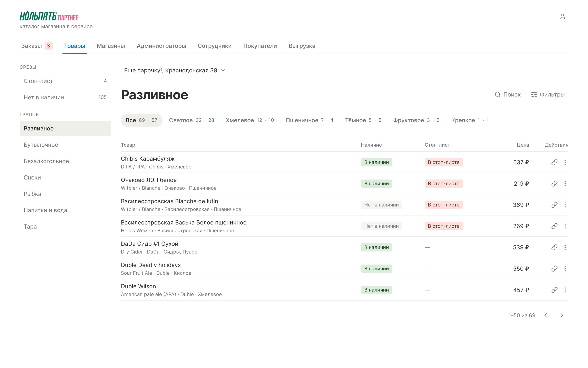This screenshot has height=368, width=588.
Task: Select the Безалкогольное group
Action: point(65,161)
